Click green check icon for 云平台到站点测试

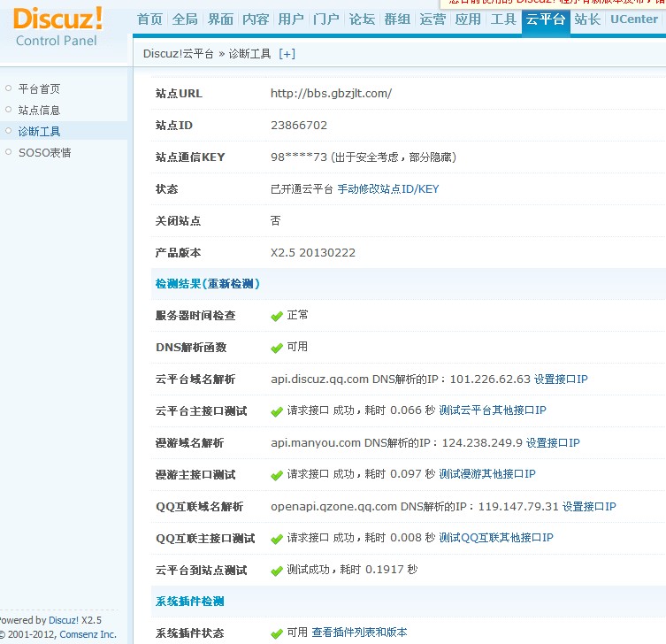point(277,571)
